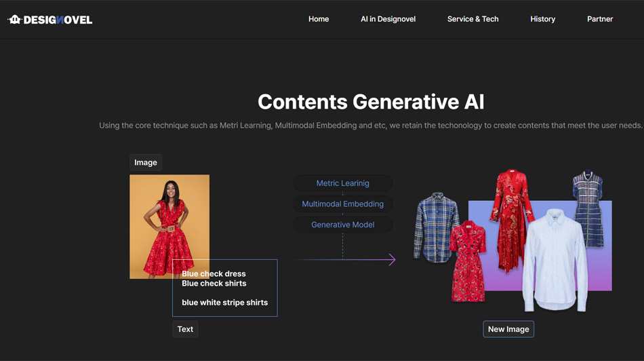Click the purple arrow pointing right
Screen dimensions: 644x361
pyautogui.click(x=390, y=259)
